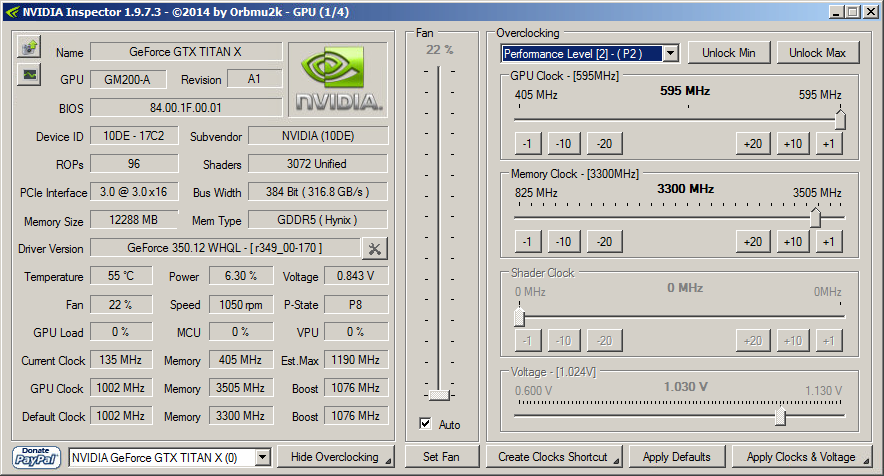The height and width of the screenshot is (476, 884).
Task: Click the Unlock Min button
Action: (x=728, y=53)
